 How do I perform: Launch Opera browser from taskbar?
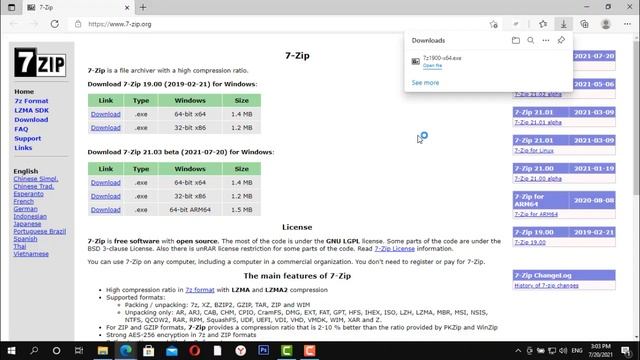[195, 351]
